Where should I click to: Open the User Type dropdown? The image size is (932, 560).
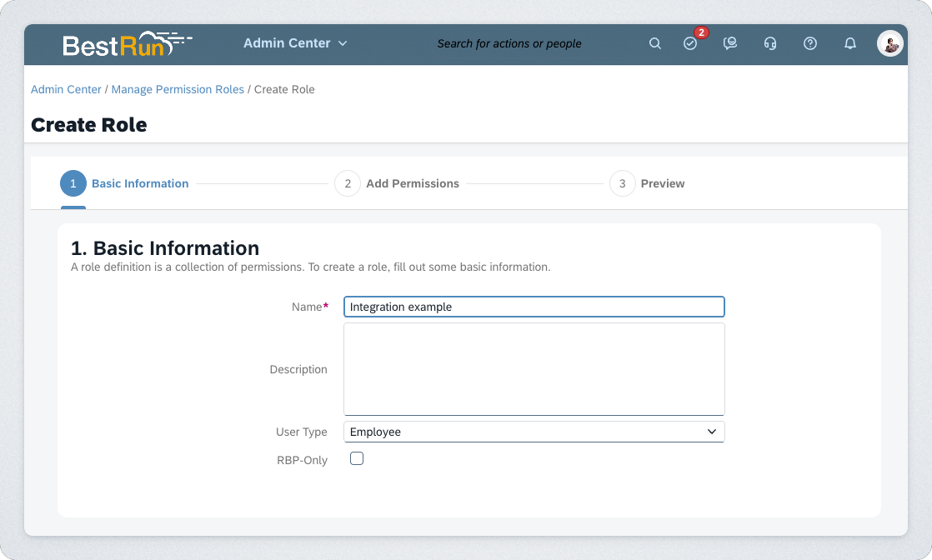click(534, 432)
